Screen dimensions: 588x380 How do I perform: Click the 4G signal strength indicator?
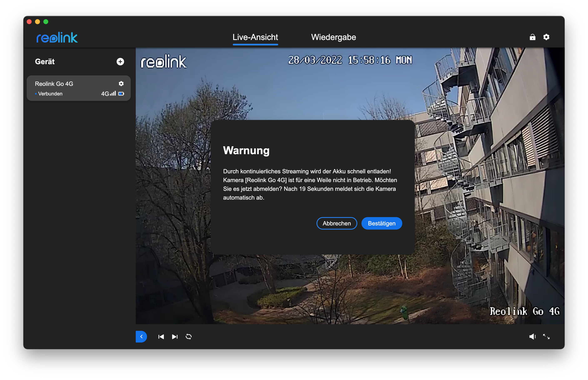click(108, 94)
